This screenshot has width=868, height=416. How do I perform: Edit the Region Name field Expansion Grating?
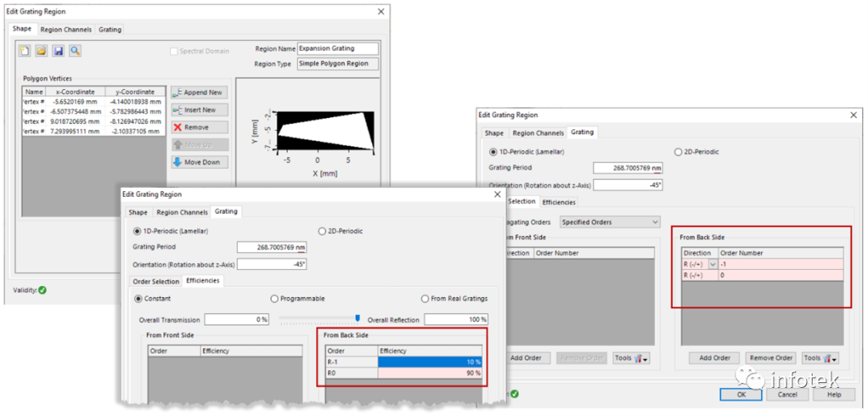[x=338, y=49]
